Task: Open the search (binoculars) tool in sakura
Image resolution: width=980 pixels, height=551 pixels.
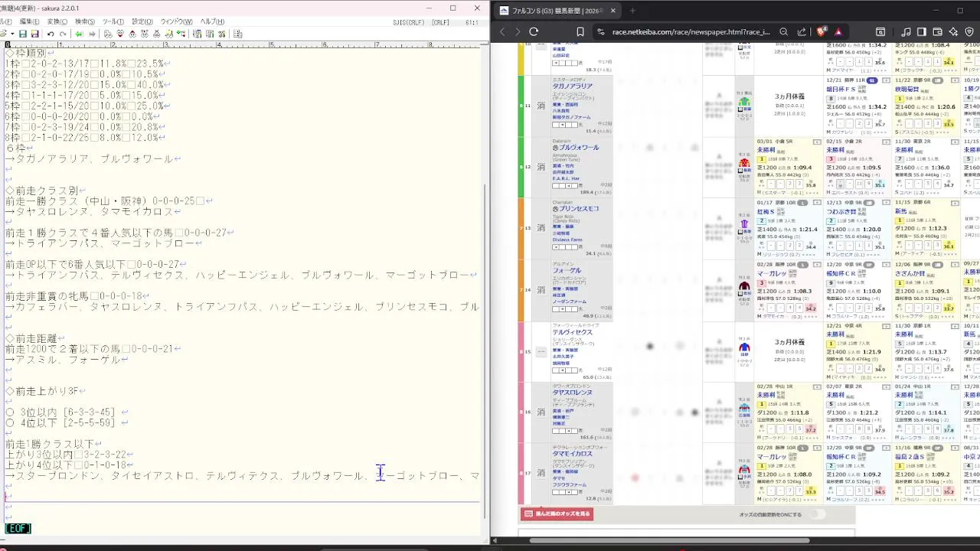Action: pos(108,34)
